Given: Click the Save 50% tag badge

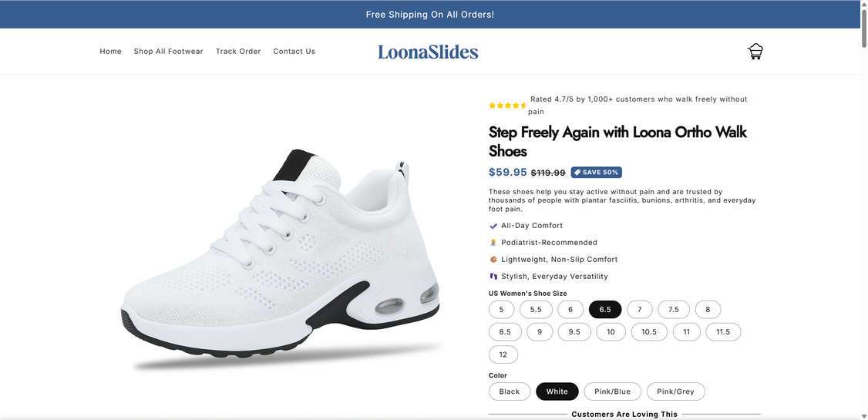Looking at the screenshot, I should click(x=597, y=173).
